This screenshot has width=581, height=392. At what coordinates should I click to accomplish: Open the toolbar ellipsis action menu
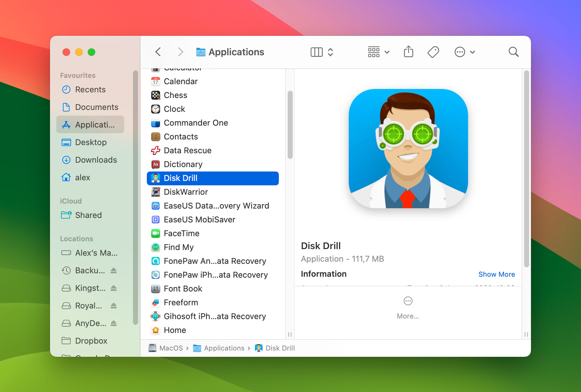tap(465, 52)
